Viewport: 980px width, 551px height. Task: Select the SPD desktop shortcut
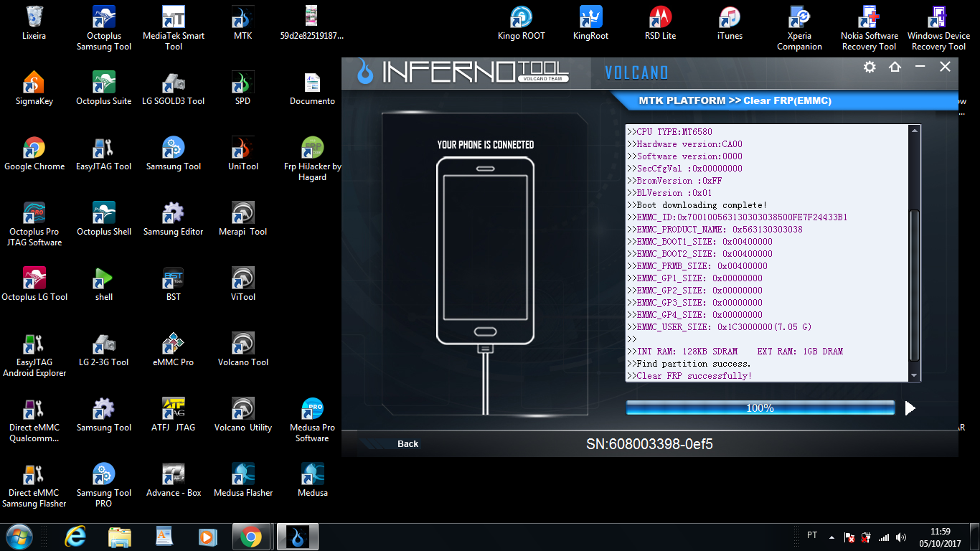242,88
